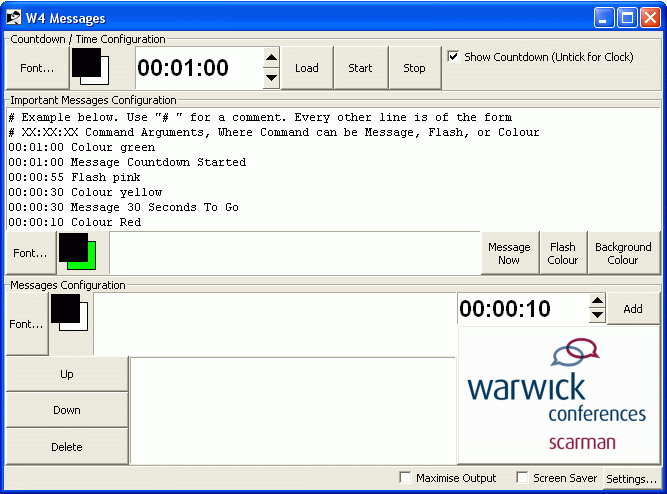Start the countdown timer
667x494 pixels.
(360, 68)
